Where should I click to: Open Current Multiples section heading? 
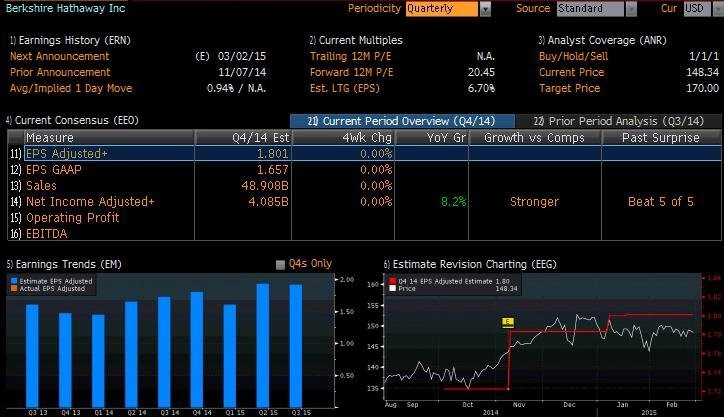coord(356,40)
